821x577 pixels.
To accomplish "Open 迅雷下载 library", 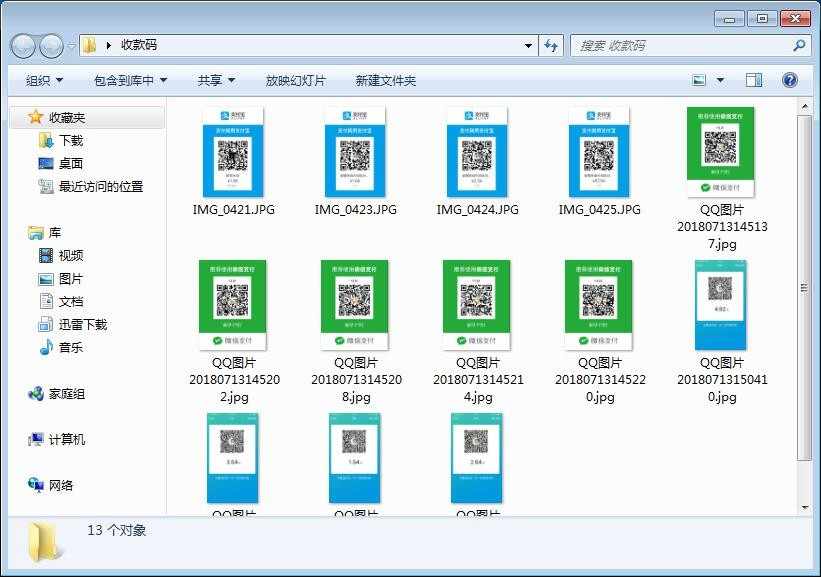I will [83, 325].
